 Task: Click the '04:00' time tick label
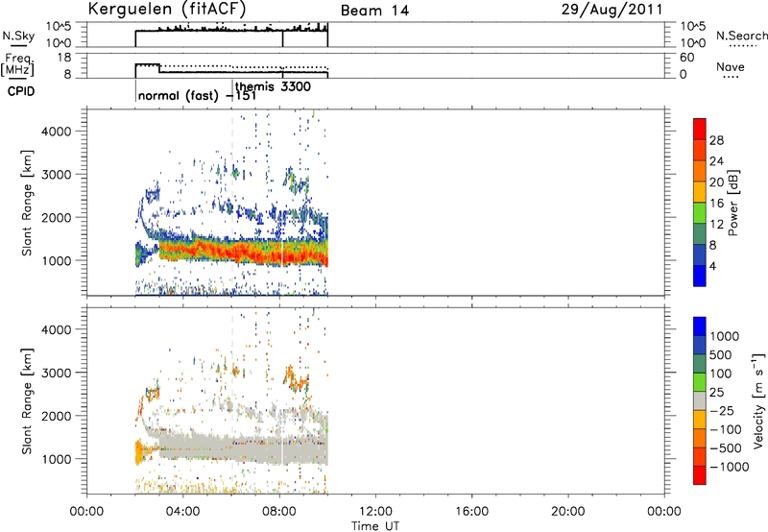[x=182, y=512]
